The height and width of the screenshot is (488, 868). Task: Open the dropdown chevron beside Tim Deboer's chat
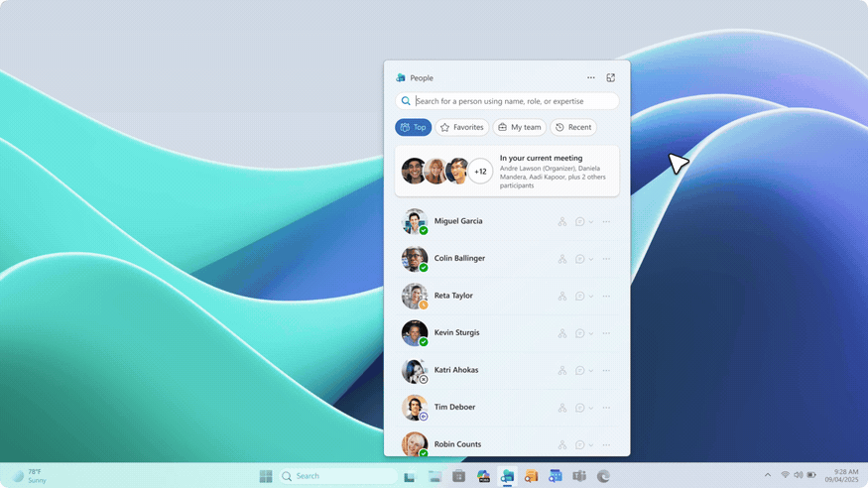591,408
